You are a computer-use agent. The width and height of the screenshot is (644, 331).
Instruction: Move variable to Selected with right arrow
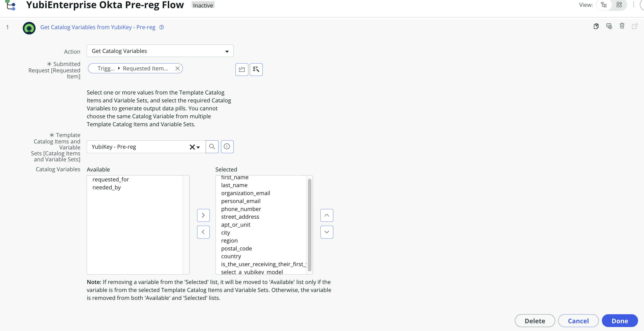pos(203,215)
